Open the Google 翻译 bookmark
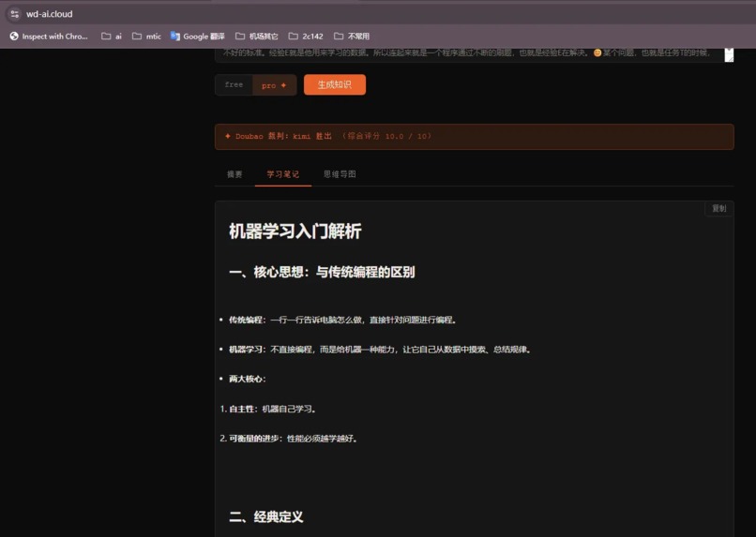 click(x=198, y=37)
